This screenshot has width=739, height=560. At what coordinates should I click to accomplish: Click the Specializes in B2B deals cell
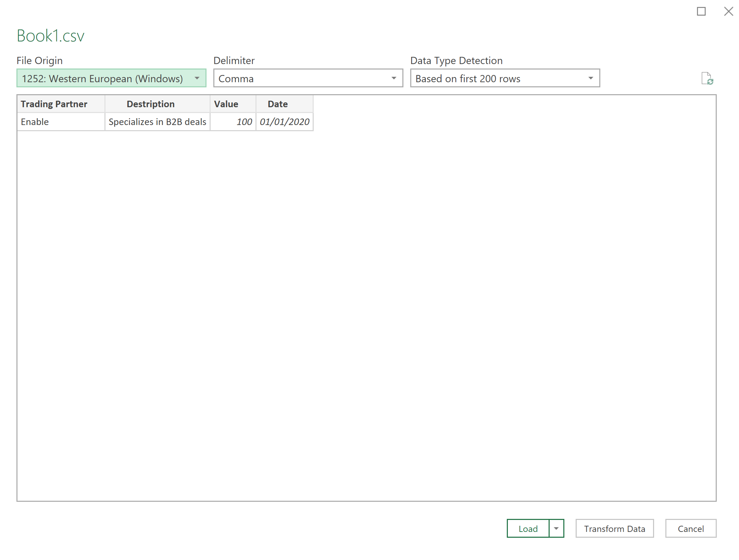coord(157,122)
